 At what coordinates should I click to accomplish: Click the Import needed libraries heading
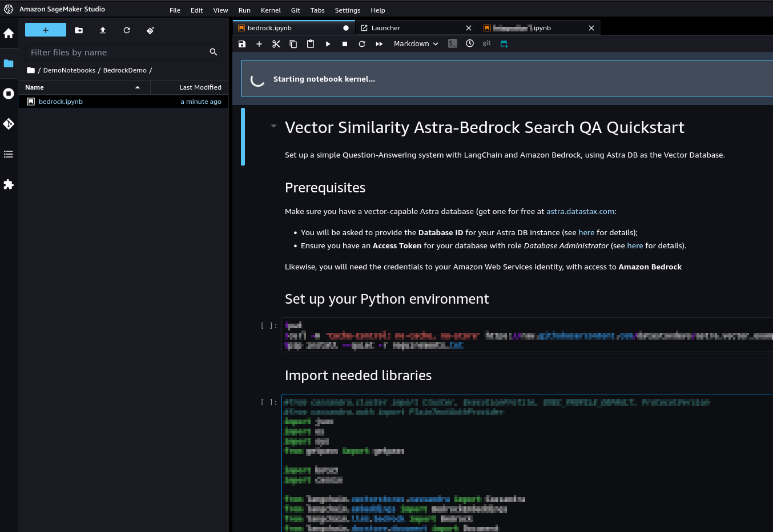pos(358,376)
